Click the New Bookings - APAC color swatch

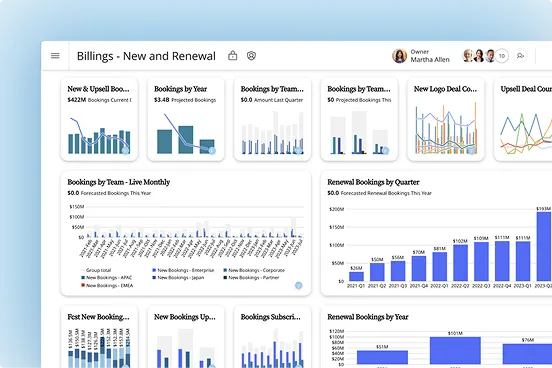(83, 277)
